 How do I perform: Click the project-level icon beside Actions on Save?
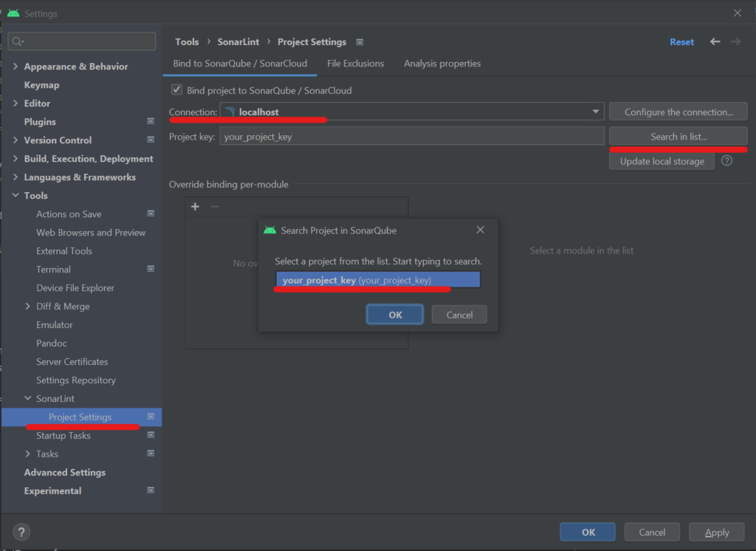(x=151, y=213)
